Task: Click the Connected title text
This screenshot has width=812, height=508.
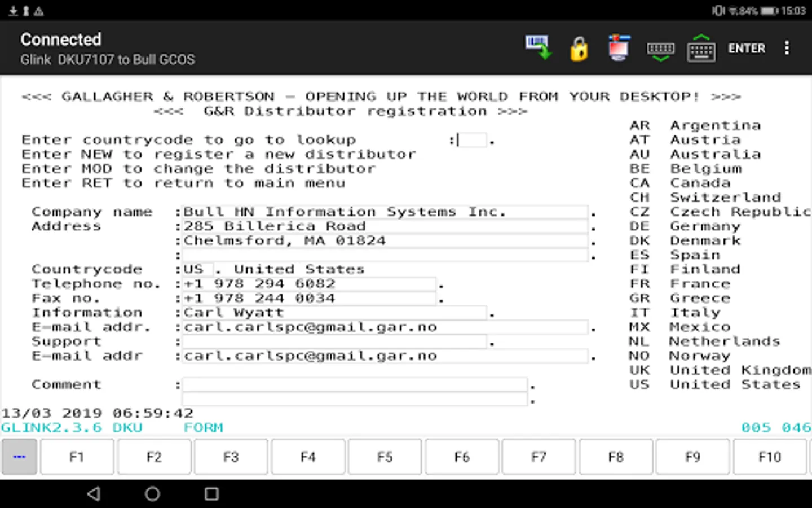Action: pos(61,40)
